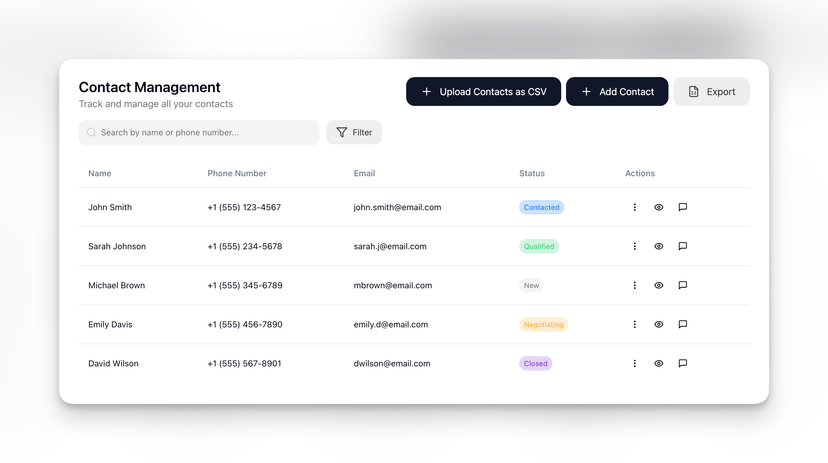Screen dimensions: 828x463
Task: Open more actions for Emily Davis
Action: click(634, 324)
